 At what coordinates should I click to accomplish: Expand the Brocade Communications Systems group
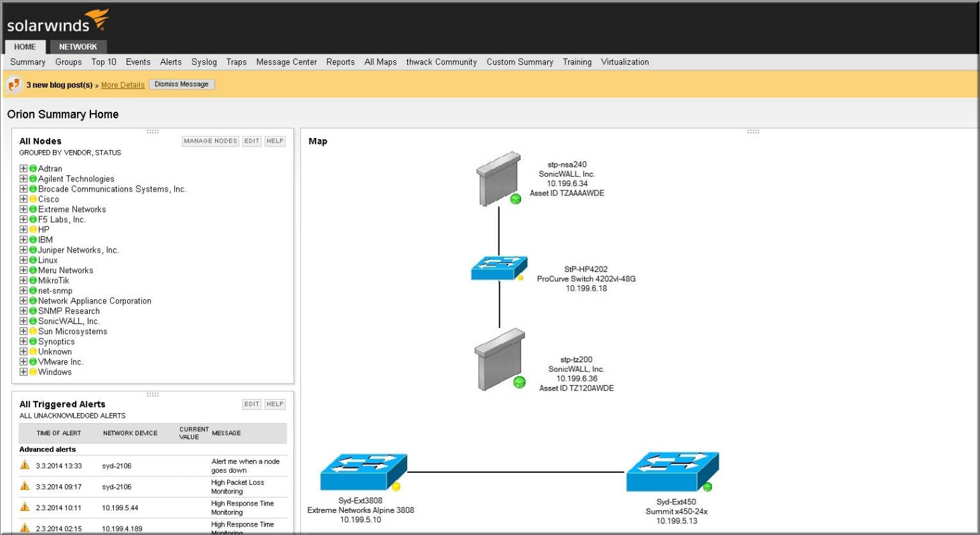click(x=23, y=189)
